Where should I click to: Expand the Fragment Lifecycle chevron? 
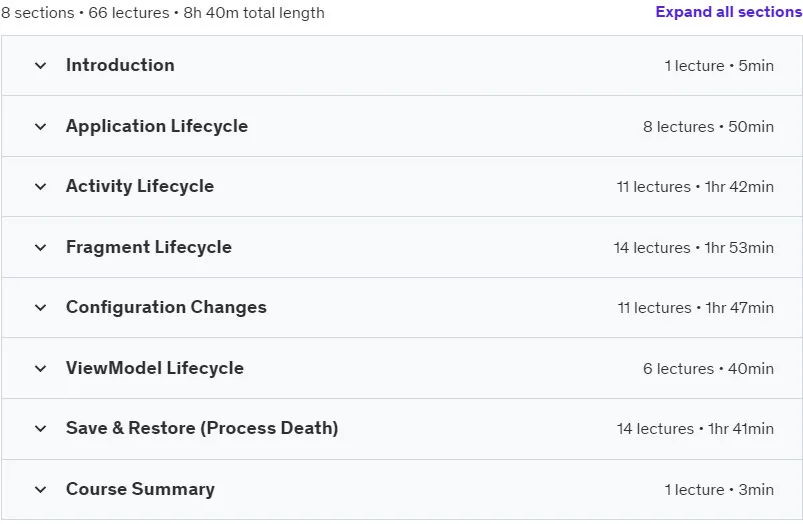pos(40,247)
